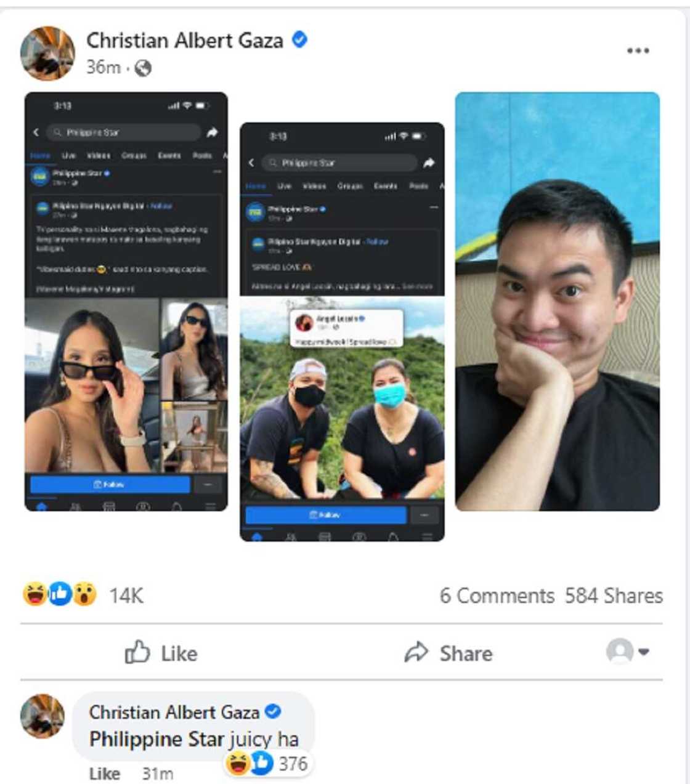Click the thumbs-up Like icon
The image size is (690, 784).
[x=137, y=652]
